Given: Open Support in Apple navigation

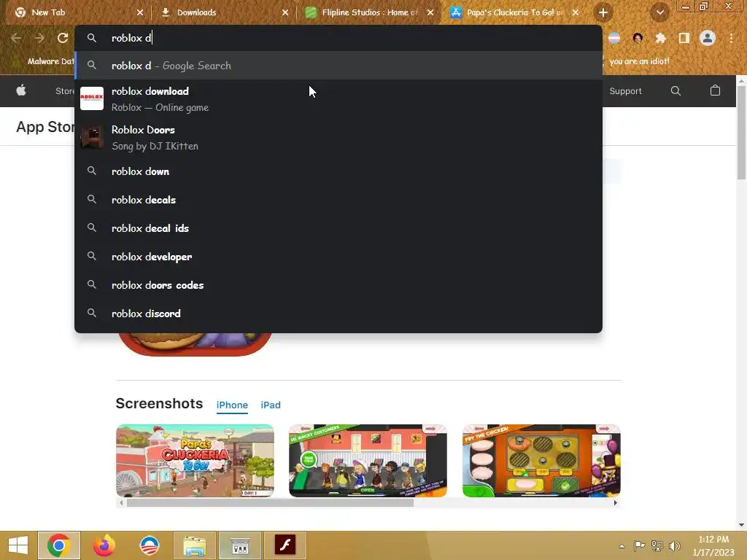Looking at the screenshot, I should click(625, 91).
